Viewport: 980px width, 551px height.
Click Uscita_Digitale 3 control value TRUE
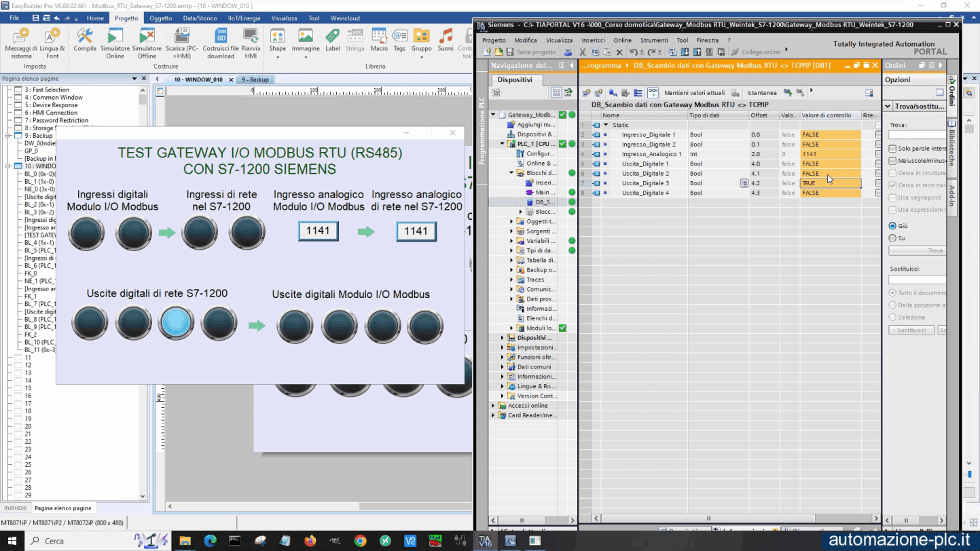831,183
